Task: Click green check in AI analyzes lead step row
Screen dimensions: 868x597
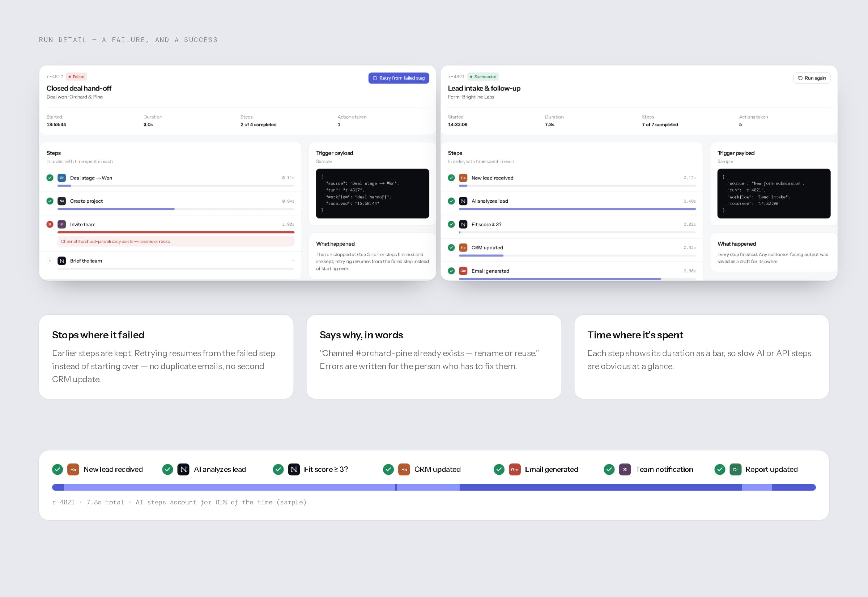Action: pyautogui.click(x=451, y=201)
